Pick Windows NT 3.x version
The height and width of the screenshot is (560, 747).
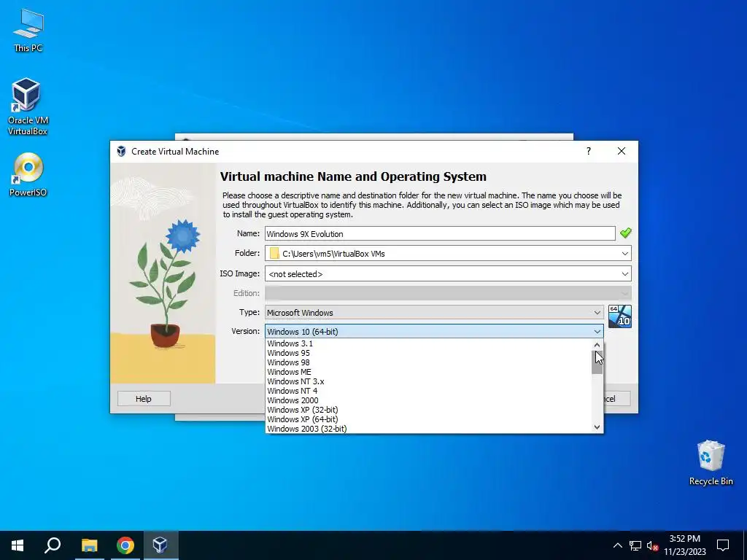429,381
